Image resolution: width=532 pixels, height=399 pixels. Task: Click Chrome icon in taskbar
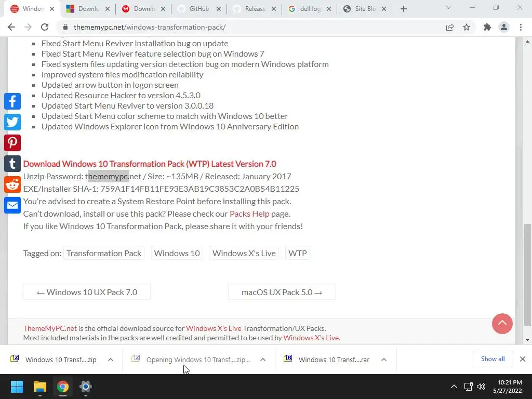point(63,387)
